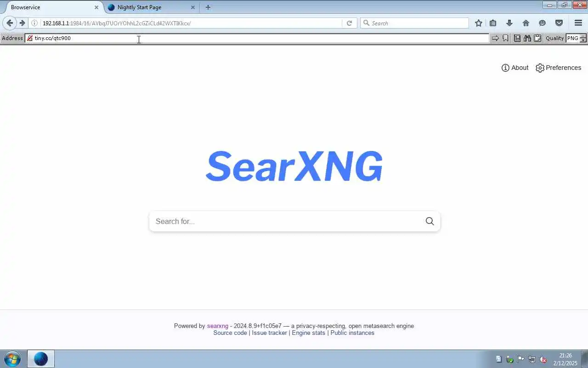This screenshot has width=588, height=368.
Task: Click the Nightly browser taskbar icon
Action: (41, 359)
